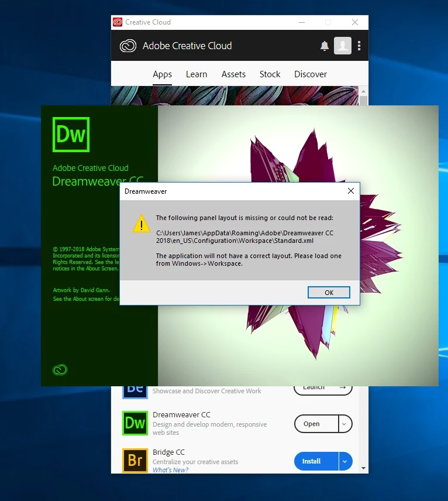Click the 'Bridge CC' app name in list
This screenshot has height=501, width=448.
168,452
